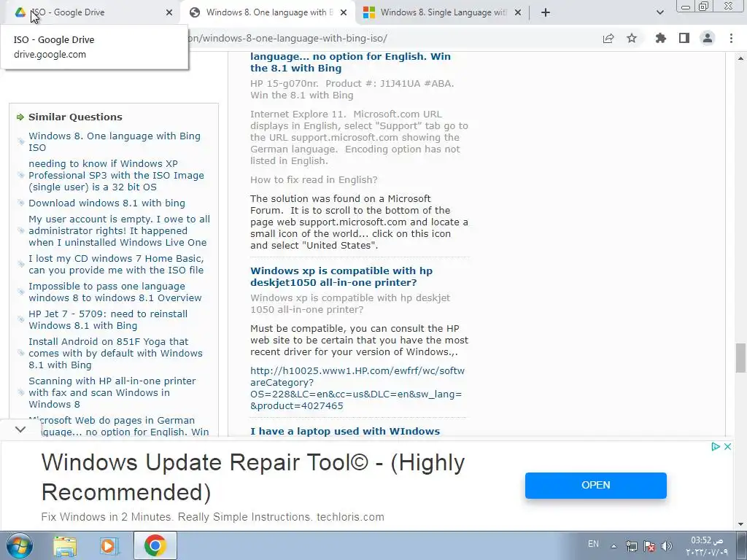The image size is (747, 560).
Task: Open 'I have a laptop used with WIndows' heading
Action: click(345, 431)
